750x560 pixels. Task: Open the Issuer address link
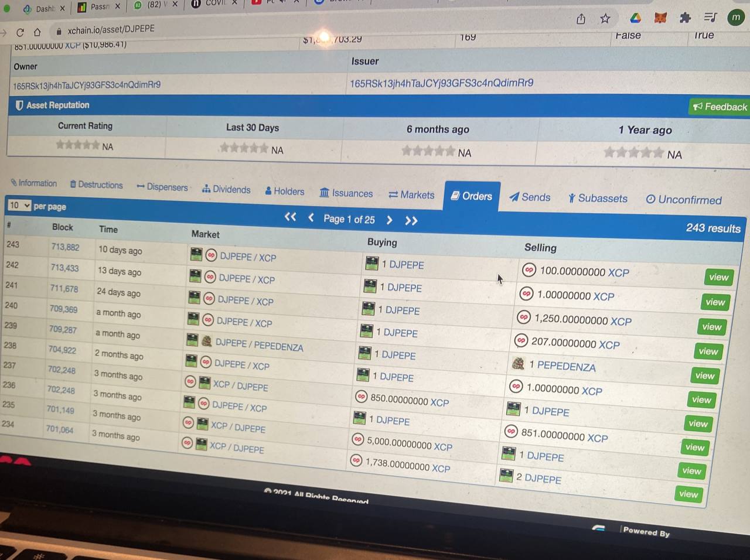pyautogui.click(x=442, y=83)
